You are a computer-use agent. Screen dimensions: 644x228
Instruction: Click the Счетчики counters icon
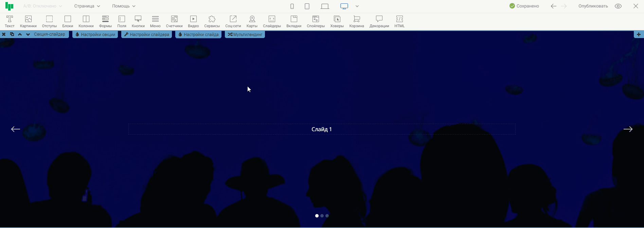click(174, 21)
